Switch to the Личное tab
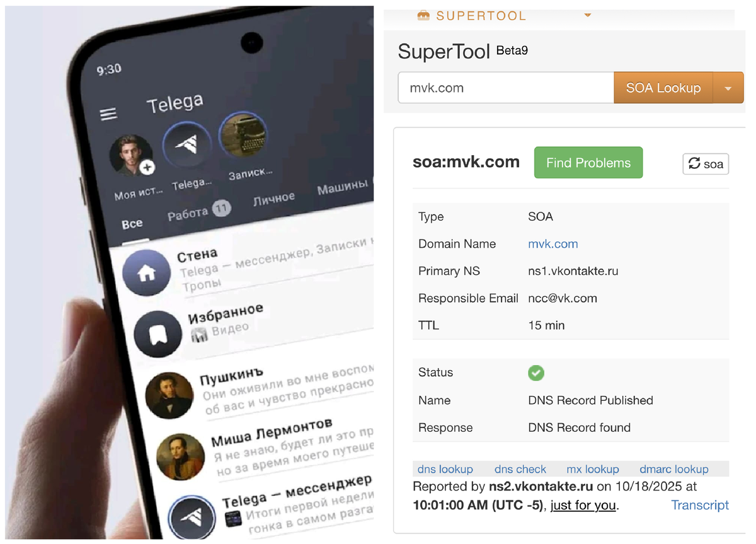 [x=273, y=199]
